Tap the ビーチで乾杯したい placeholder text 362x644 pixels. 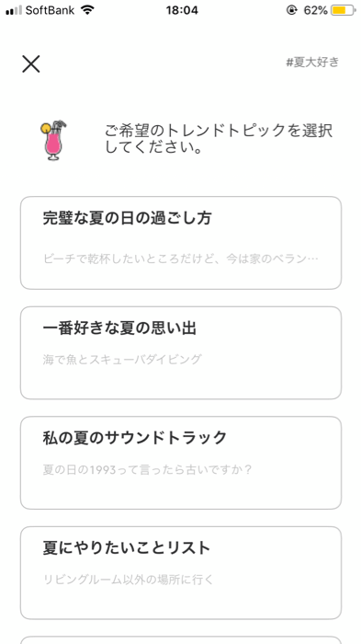181,259
